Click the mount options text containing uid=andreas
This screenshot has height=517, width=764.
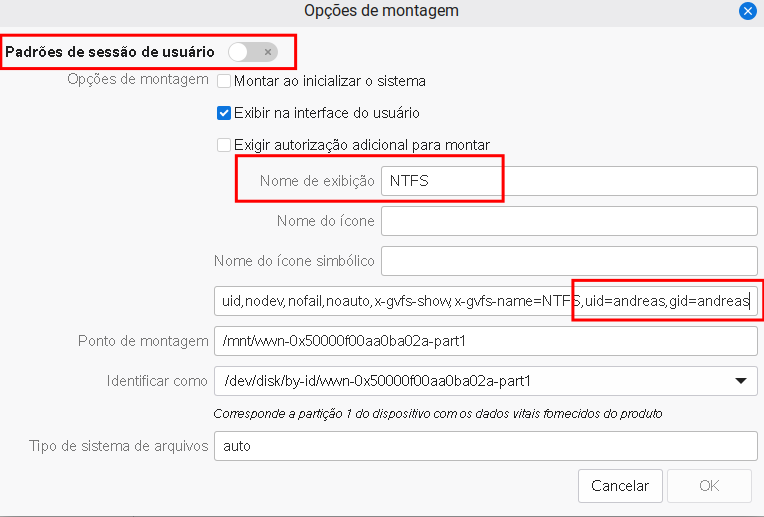484,301
